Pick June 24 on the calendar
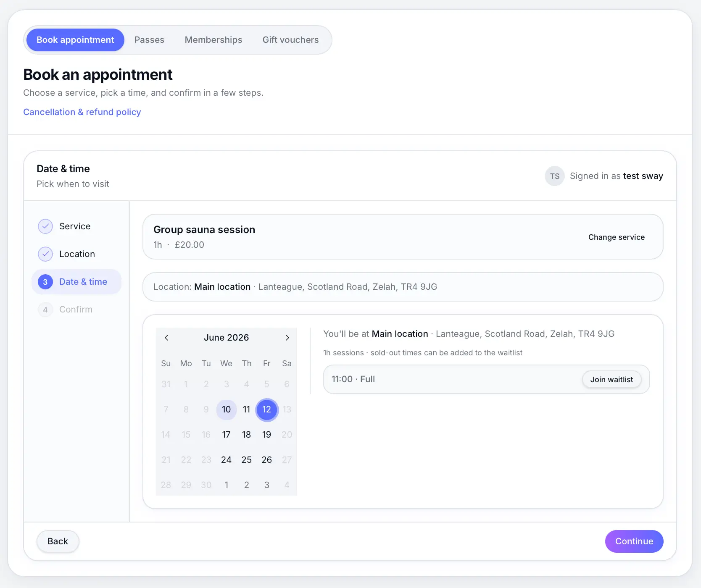Image resolution: width=701 pixels, height=588 pixels. (226, 460)
